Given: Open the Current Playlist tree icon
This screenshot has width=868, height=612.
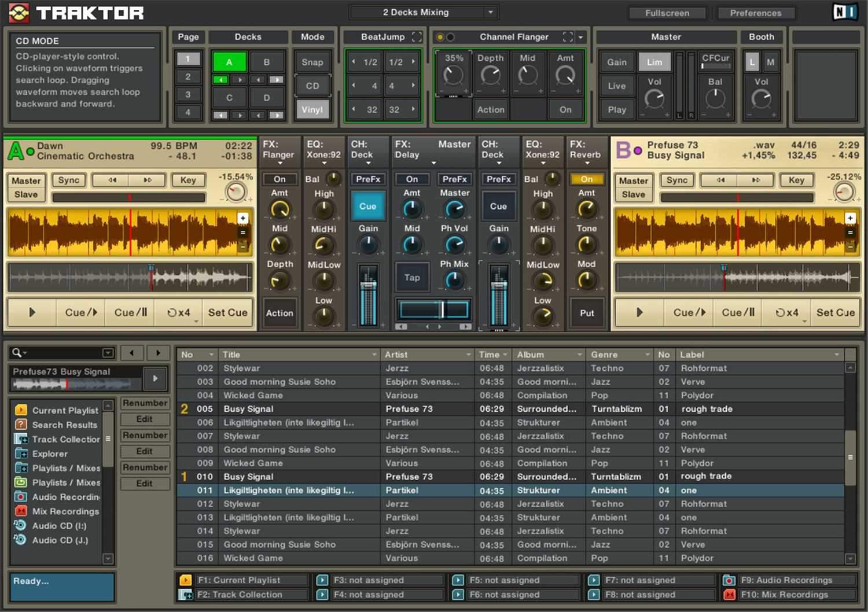Looking at the screenshot, I should [x=21, y=410].
